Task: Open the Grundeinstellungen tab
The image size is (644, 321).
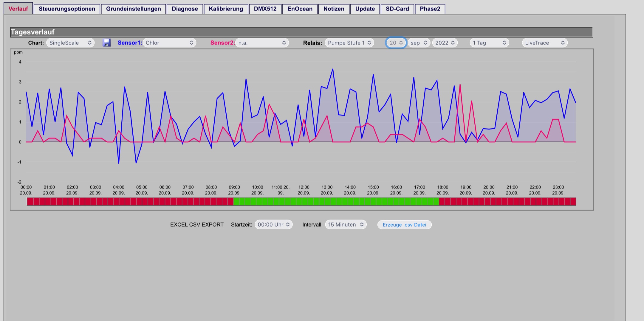Action: [133, 9]
